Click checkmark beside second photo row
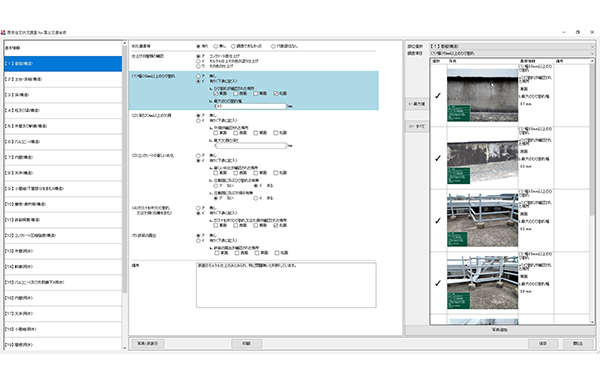 point(438,158)
